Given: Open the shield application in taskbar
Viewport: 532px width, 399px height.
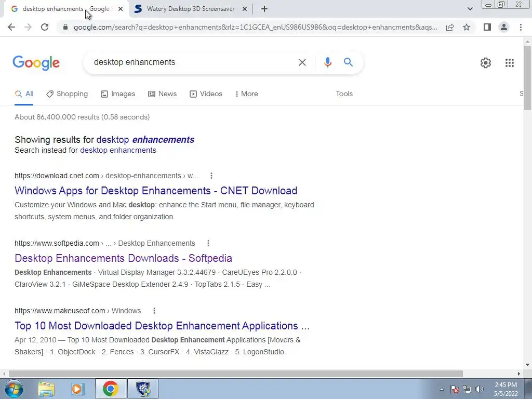Looking at the screenshot, I should [143, 389].
